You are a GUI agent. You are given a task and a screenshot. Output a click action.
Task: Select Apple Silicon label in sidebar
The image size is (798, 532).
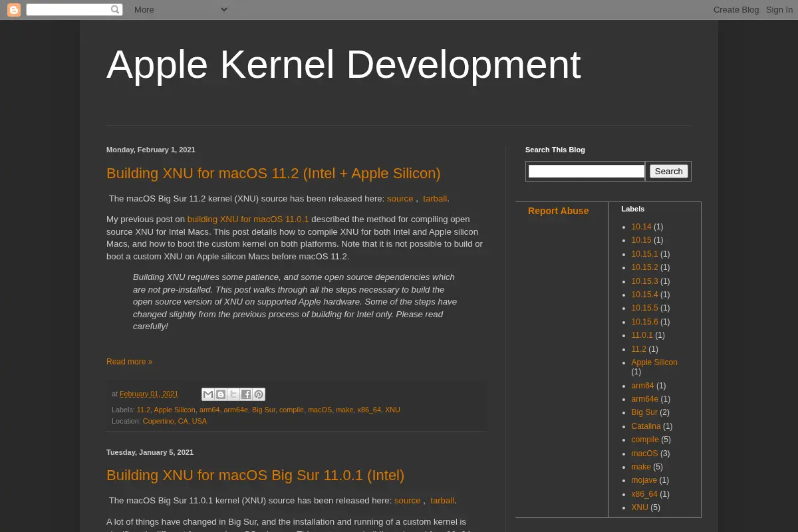654,362
